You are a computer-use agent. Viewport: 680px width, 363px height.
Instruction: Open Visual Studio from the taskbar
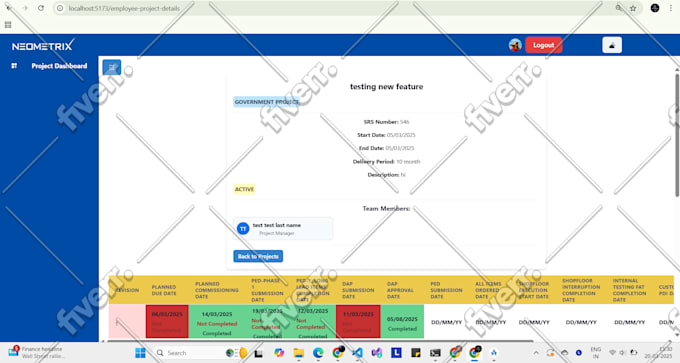[376, 353]
